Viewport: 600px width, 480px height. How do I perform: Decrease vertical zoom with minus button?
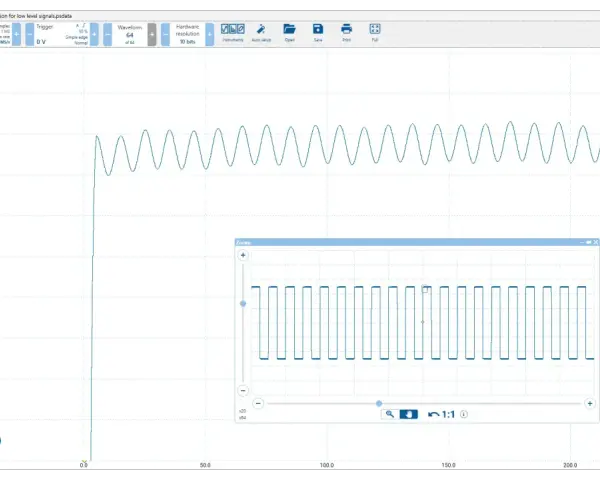[243, 390]
